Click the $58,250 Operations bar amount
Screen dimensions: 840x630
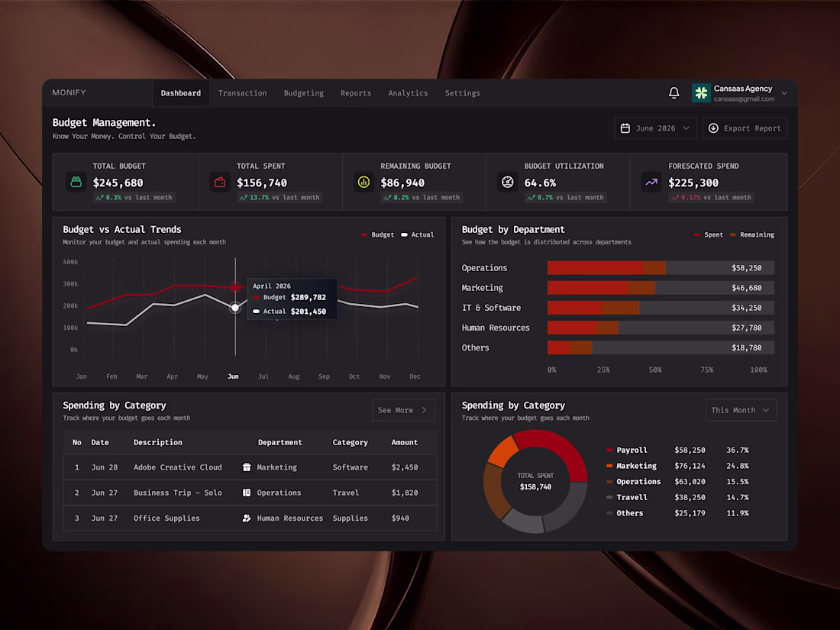[x=746, y=268]
